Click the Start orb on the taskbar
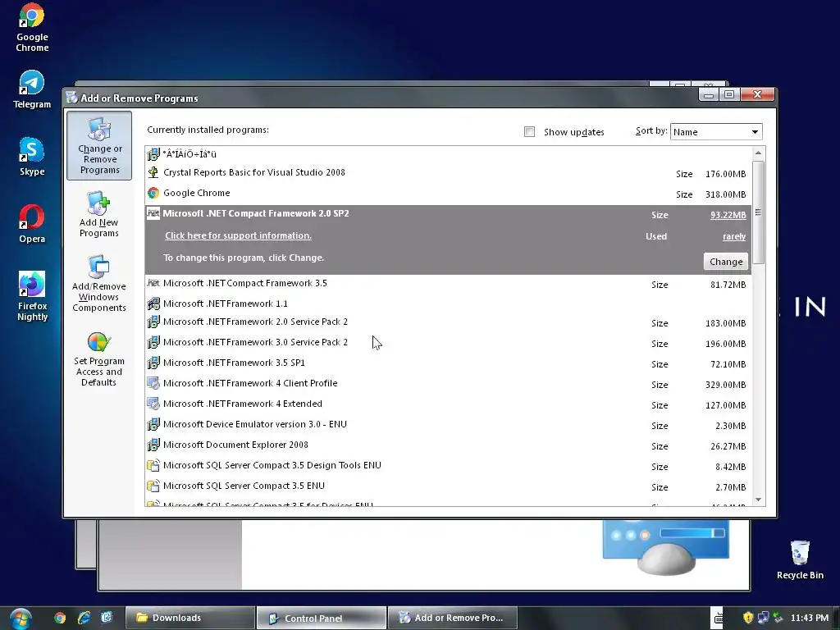 [x=21, y=619]
